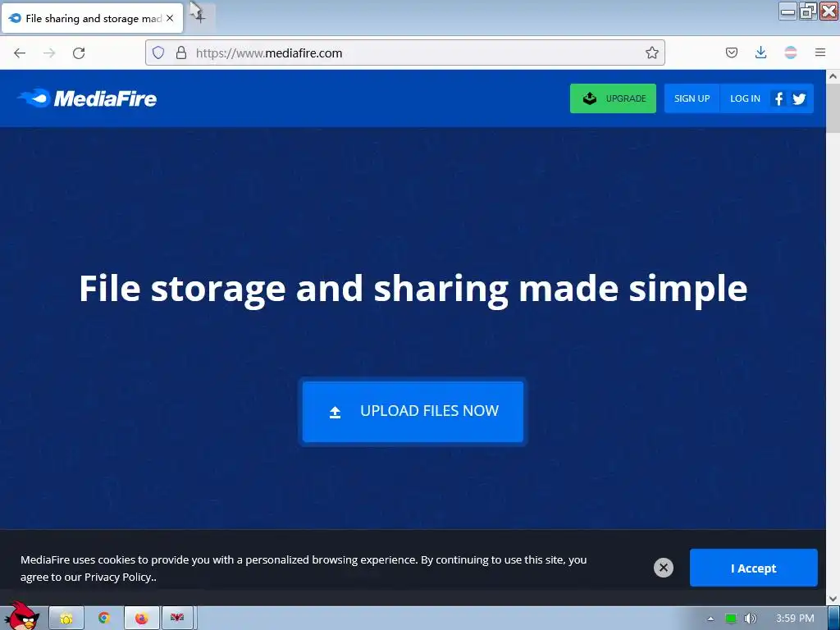Click the green UPGRADE button
The width and height of the screenshot is (840, 630).
click(613, 98)
